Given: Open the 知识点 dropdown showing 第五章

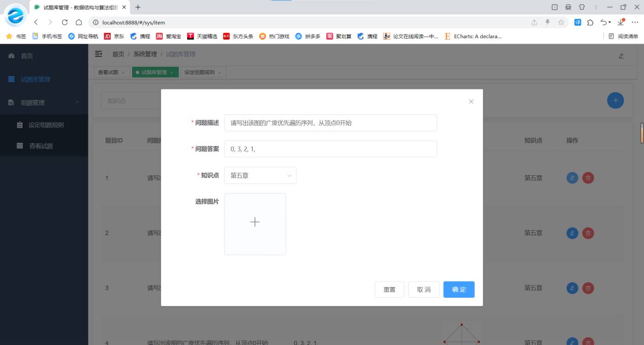Looking at the screenshot, I should click(260, 175).
